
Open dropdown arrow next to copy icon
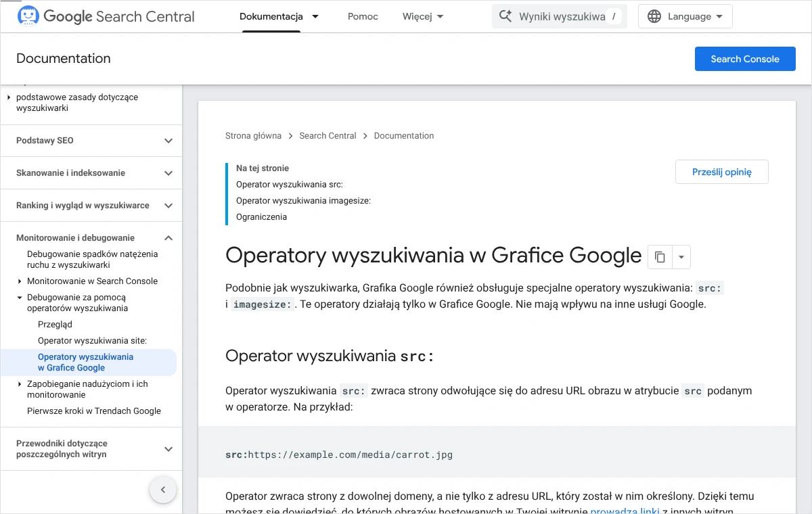coord(681,257)
